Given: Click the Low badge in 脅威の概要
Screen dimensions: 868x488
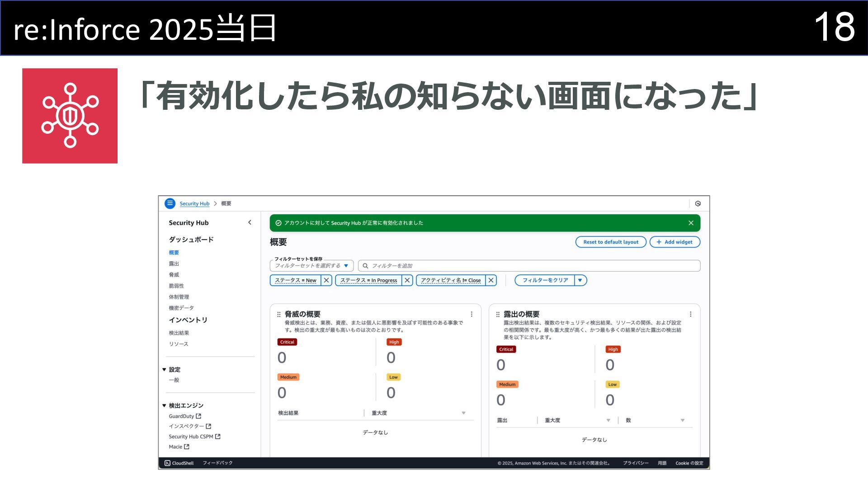Looking at the screenshot, I should tap(394, 377).
